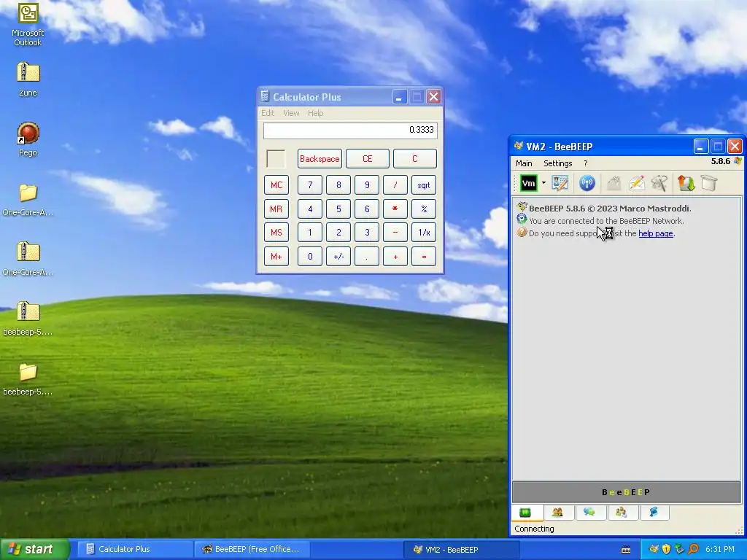Screen dimensions: 747x560
Task: Follow the help page link in BeeBEEP
Action: coord(656,233)
